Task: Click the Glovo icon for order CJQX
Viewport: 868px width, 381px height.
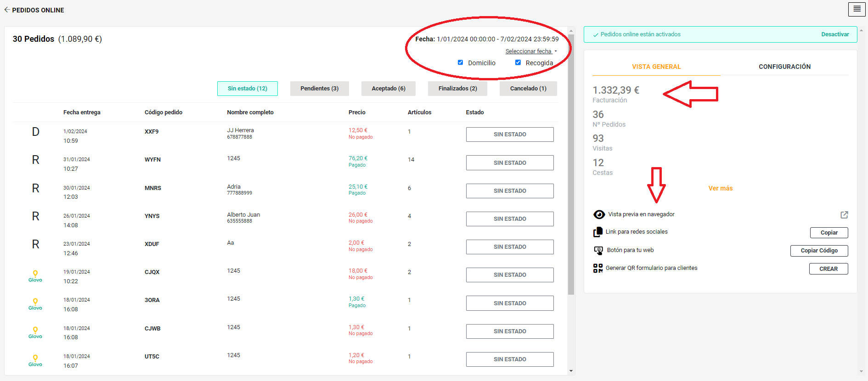Action: pyautogui.click(x=35, y=276)
